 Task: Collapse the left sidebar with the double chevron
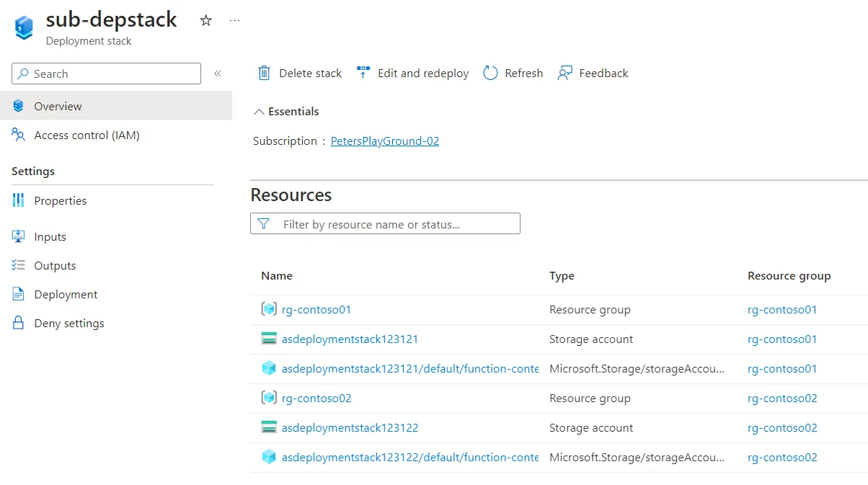217,72
